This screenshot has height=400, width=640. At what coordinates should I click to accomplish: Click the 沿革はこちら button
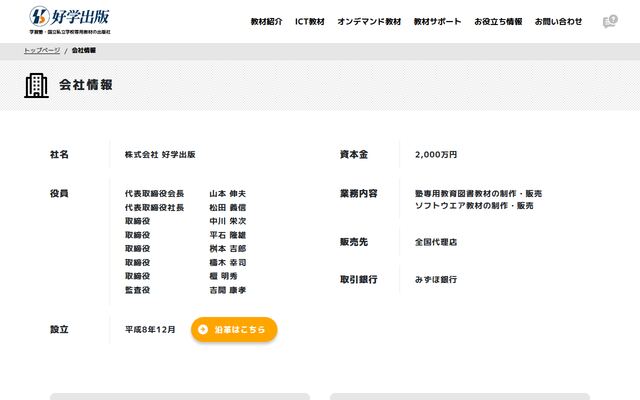tap(234, 329)
